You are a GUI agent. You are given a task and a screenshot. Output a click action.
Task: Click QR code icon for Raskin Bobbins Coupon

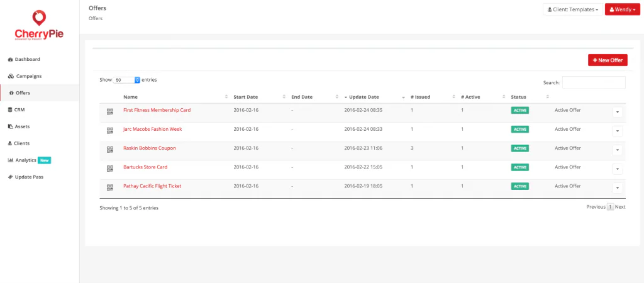click(x=109, y=150)
